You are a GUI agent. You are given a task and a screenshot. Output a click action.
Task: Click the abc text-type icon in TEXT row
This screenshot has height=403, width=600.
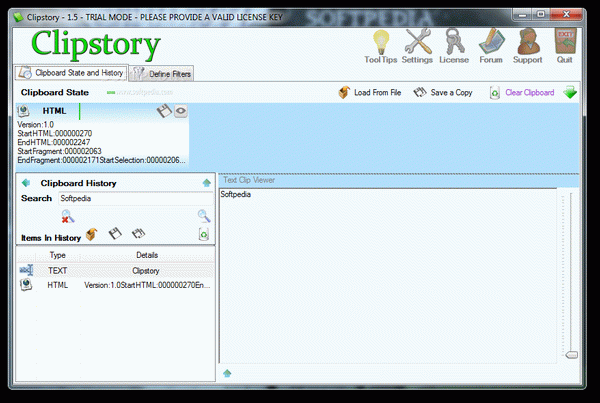[x=26, y=270]
